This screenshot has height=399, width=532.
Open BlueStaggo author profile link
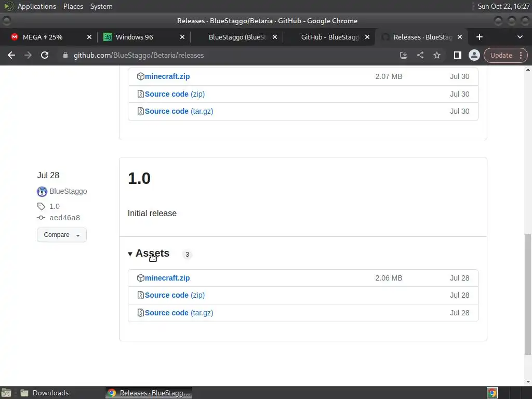point(68,191)
